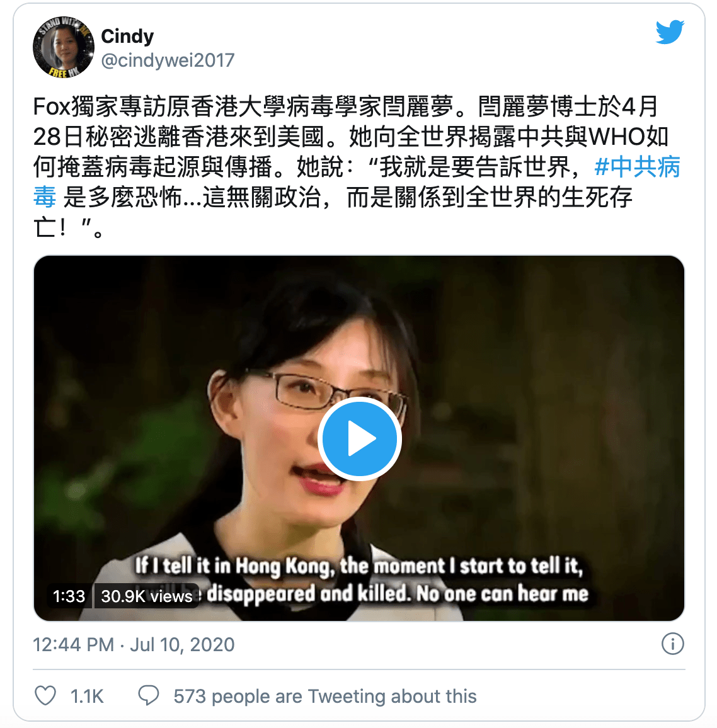The image size is (717, 728).
Task: Click the tweet text starting with Fox獨家專訪
Action: coord(357,167)
